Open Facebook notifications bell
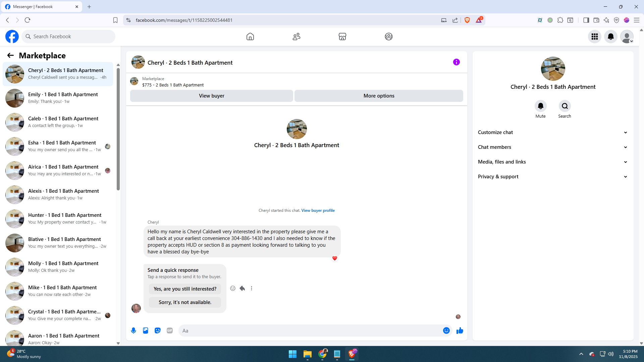Screen dimensions: 644x362 [x=610, y=37]
